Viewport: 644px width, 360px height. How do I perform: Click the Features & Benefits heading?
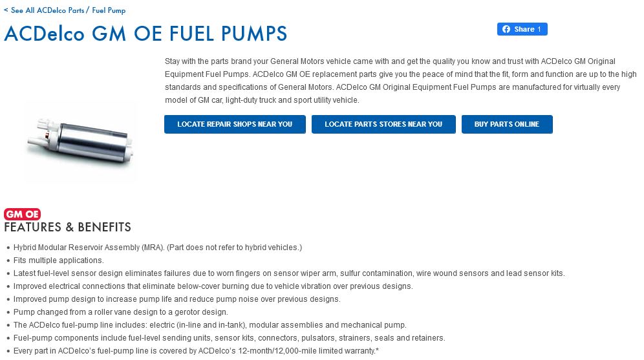coord(68,228)
